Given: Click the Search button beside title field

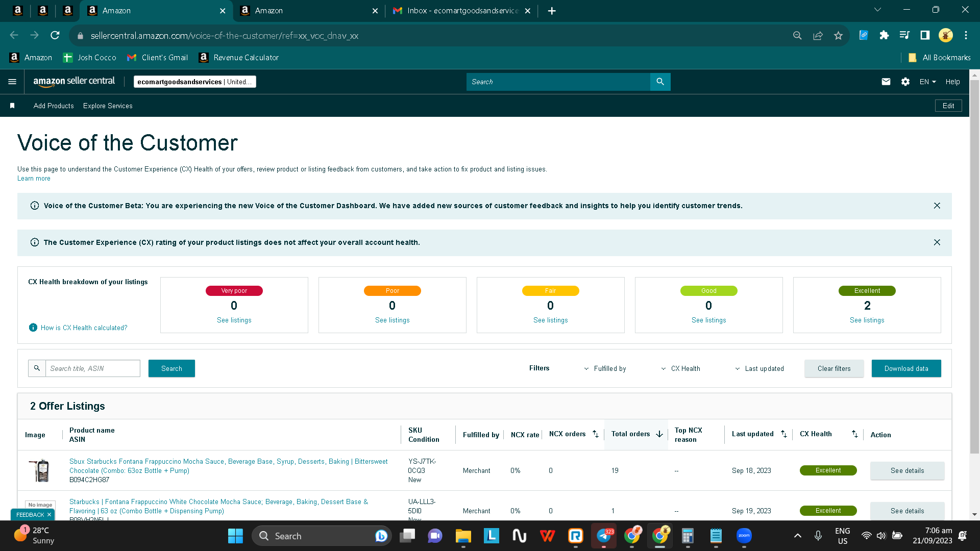Looking at the screenshot, I should [x=171, y=368].
